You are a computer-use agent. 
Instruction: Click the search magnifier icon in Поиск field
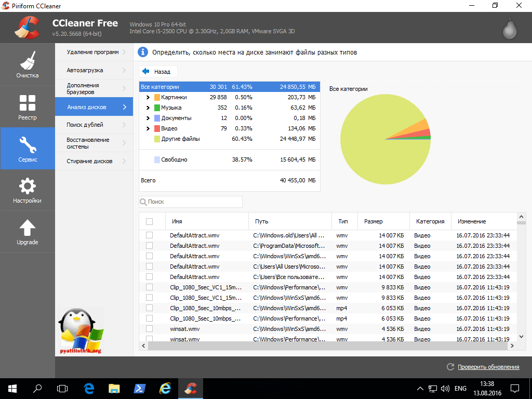pos(143,202)
